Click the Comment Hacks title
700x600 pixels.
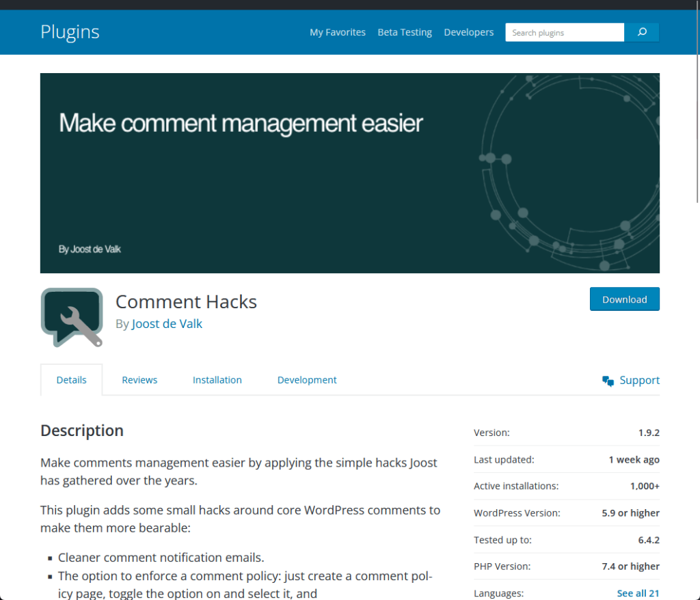(x=186, y=302)
